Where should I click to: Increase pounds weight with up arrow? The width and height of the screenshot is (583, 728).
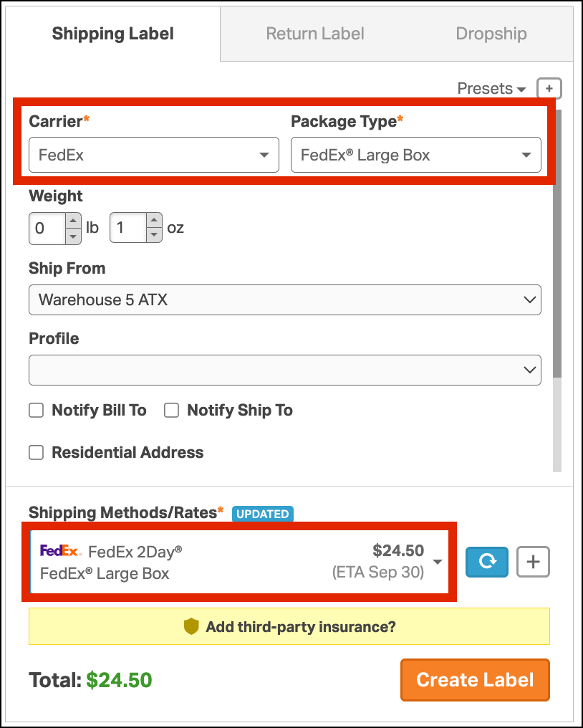[73, 221]
